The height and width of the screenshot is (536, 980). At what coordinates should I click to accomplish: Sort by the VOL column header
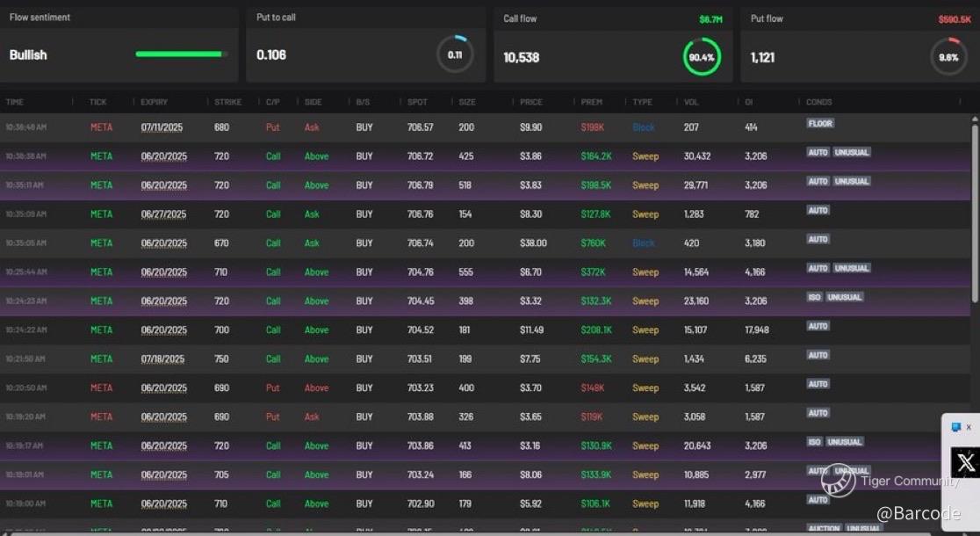(691, 102)
